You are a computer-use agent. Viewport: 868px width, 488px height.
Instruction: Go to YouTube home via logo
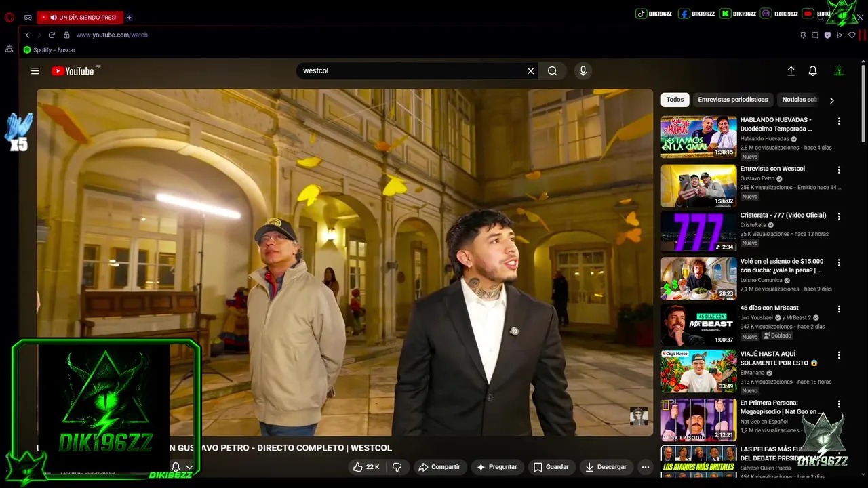(73, 71)
